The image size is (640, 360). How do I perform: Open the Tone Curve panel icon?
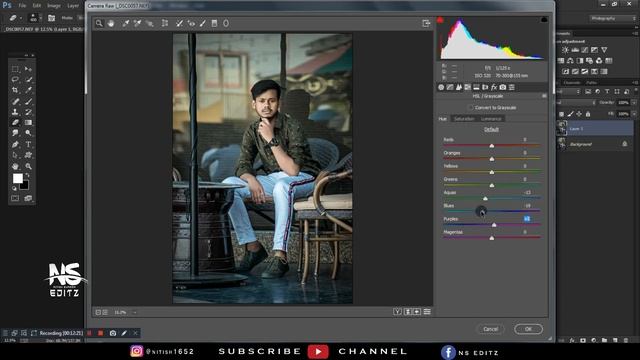pyautogui.click(x=450, y=87)
